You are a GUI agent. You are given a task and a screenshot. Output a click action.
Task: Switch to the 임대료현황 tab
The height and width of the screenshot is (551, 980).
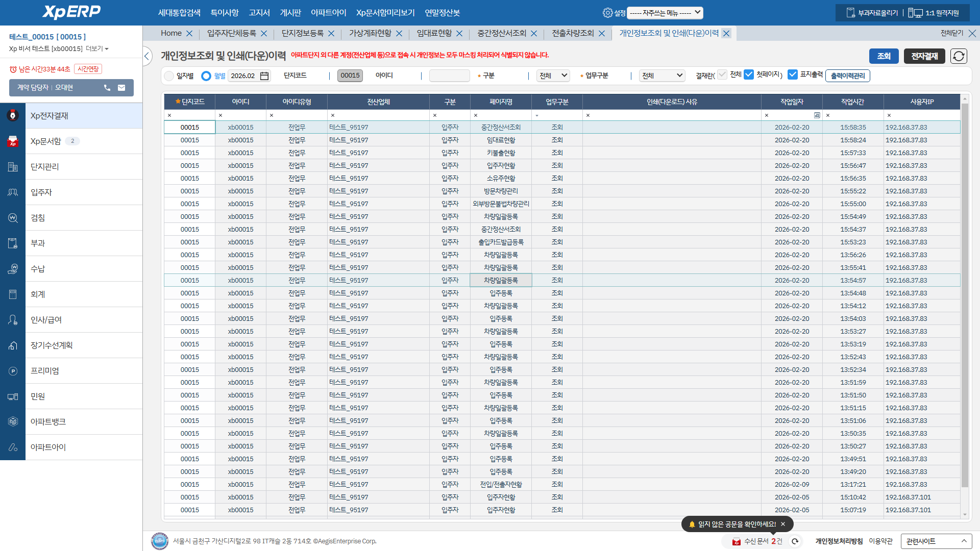click(434, 33)
